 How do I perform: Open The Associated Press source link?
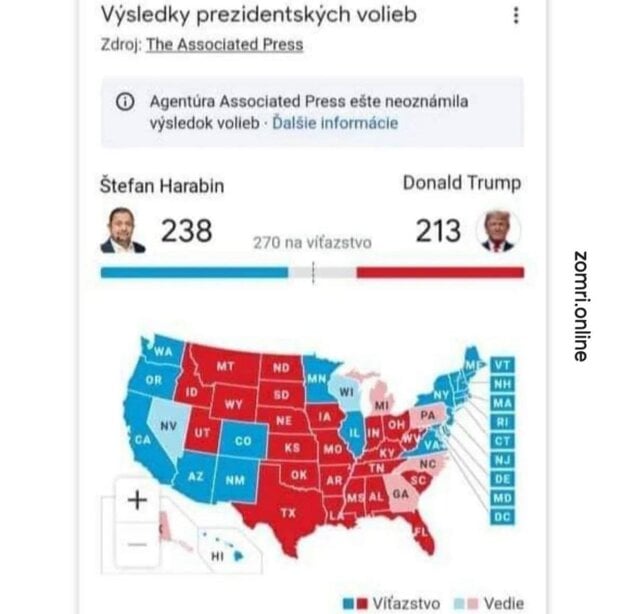click(x=225, y=44)
